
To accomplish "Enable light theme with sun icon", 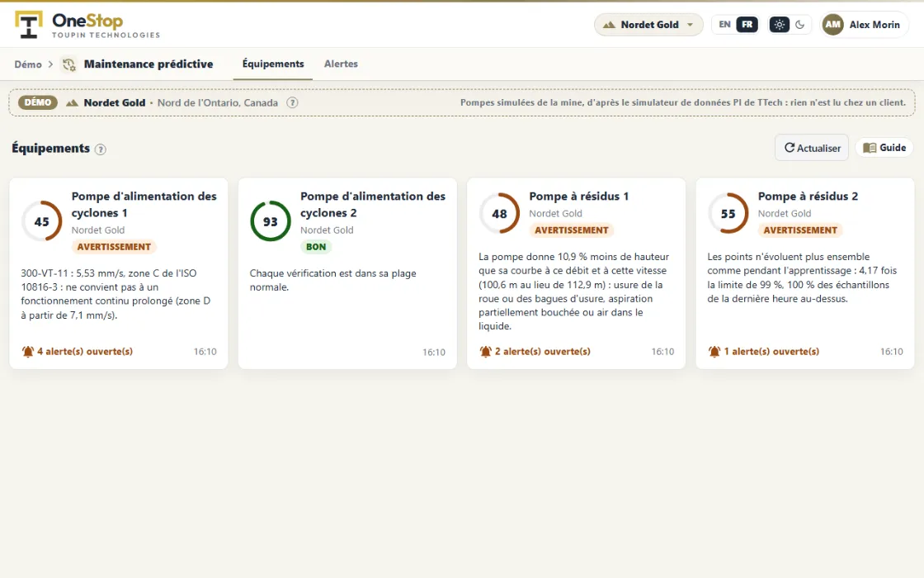I will click(779, 25).
